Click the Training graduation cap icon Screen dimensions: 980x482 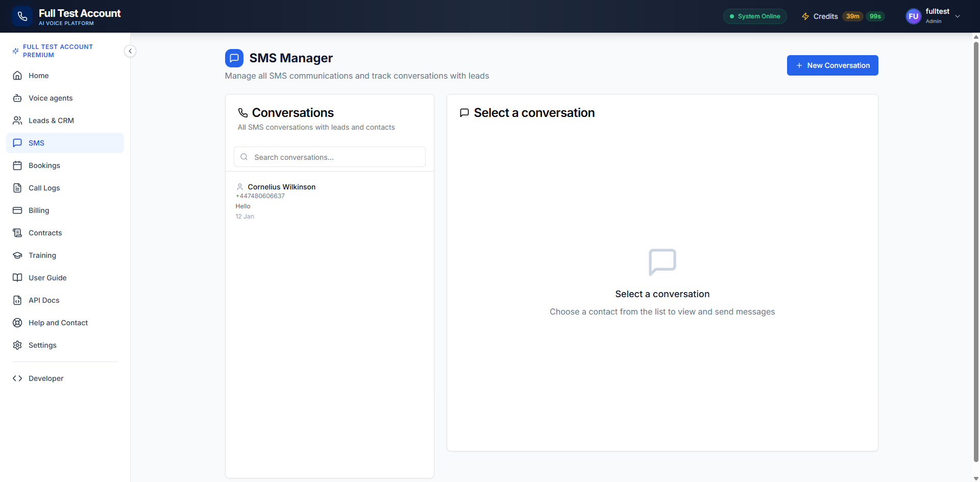pyautogui.click(x=17, y=255)
